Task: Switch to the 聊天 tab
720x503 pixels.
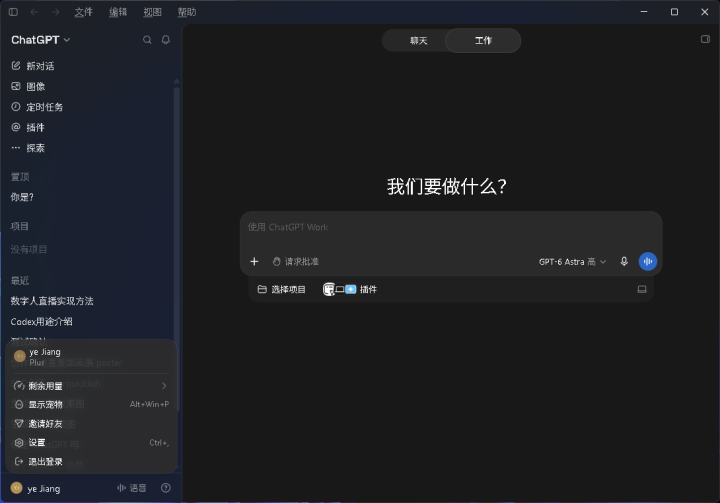Action: (x=418, y=40)
